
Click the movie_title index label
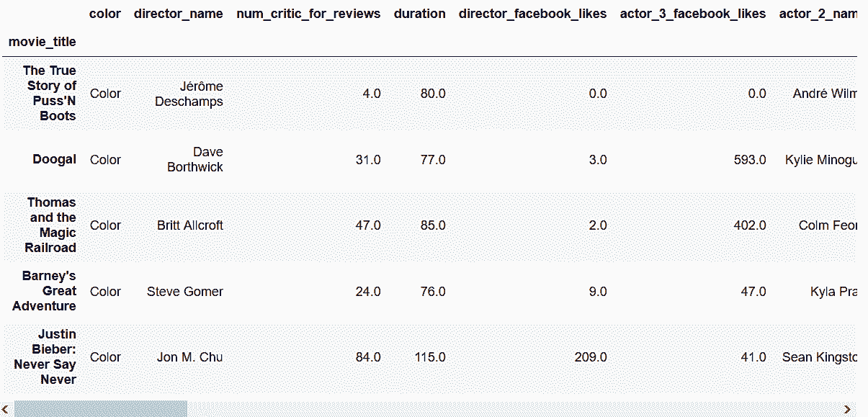42,42
